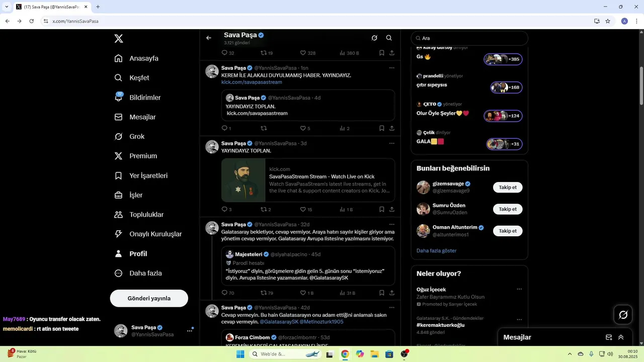Open Copilot taskbar icon
This screenshot has height=362, width=644.
360,354
